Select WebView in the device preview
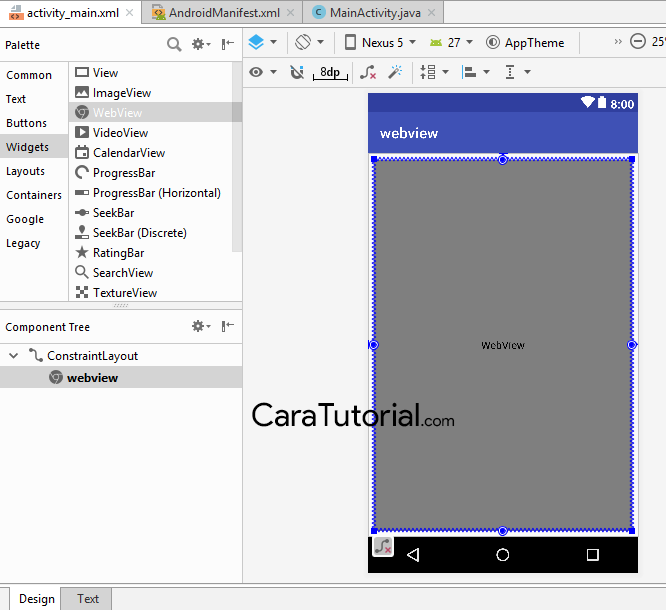The image size is (666, 610). pyautogui.click(x=503, y=345)
